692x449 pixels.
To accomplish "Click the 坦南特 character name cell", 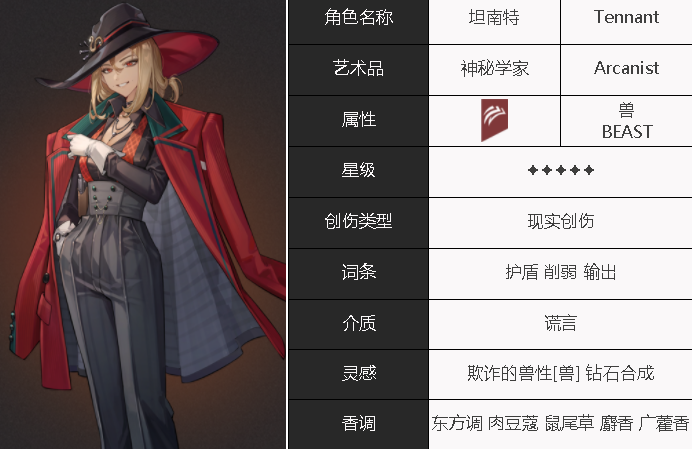I will tap(494, 21).
